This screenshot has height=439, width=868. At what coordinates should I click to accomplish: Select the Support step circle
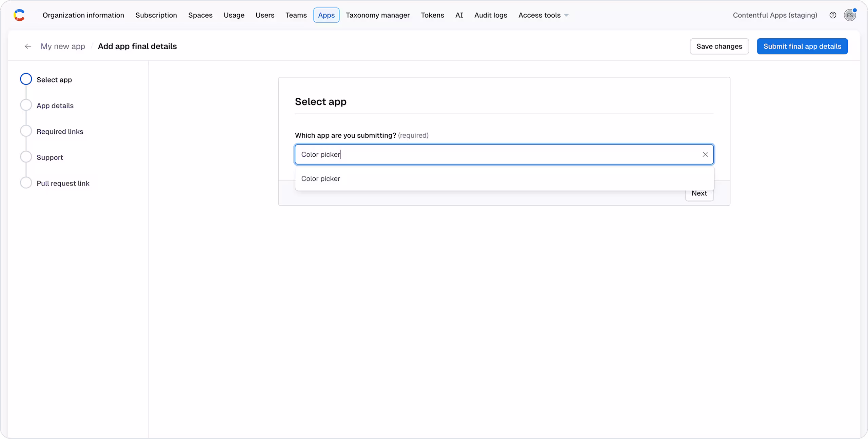(26, 157)
